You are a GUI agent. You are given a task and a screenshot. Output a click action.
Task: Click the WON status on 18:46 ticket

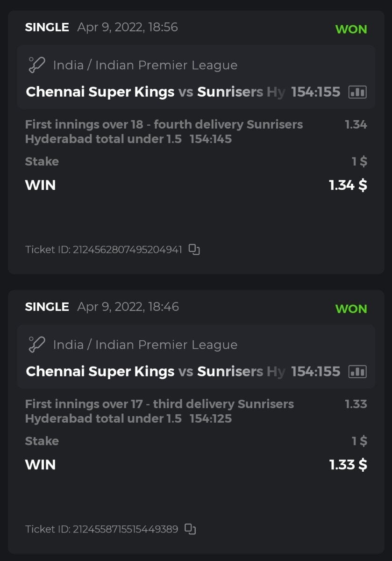click(x=351, y=309)
